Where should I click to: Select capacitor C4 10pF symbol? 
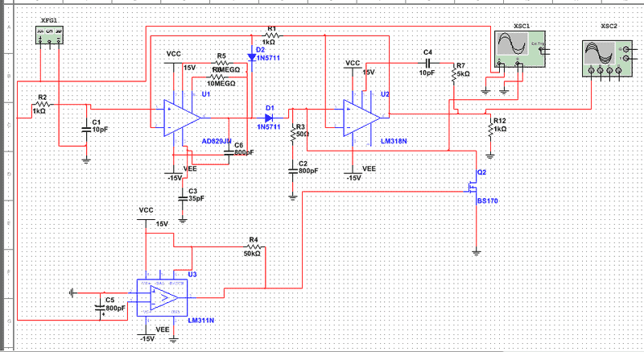pos(428,64)
